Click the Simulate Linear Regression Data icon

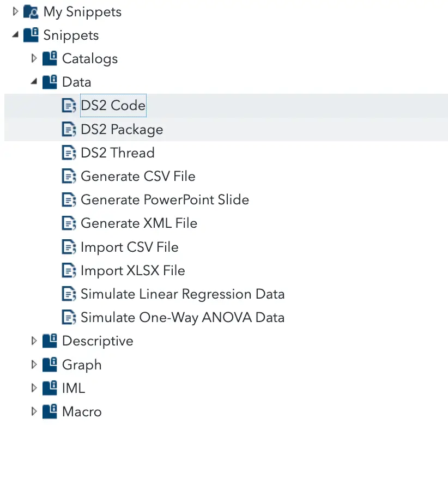tap(69, 294)
